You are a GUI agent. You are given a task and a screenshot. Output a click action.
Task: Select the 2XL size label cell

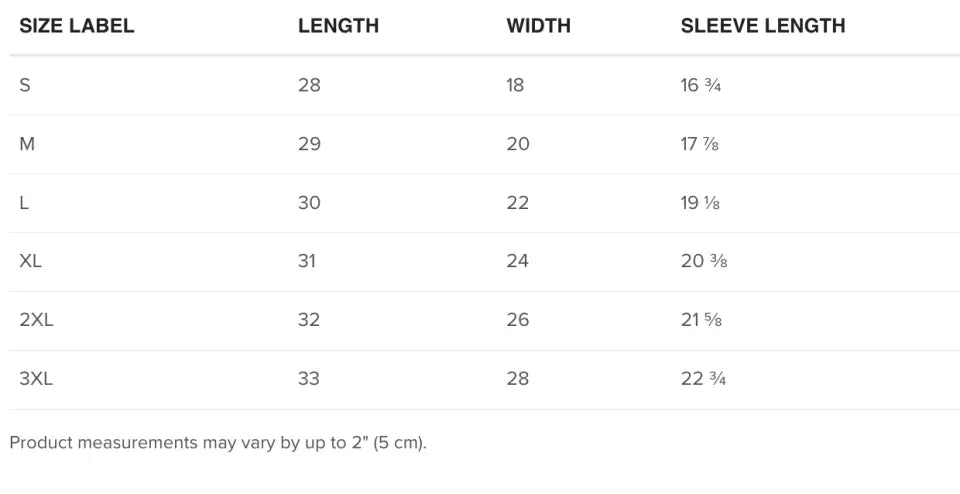pos(36,320)
